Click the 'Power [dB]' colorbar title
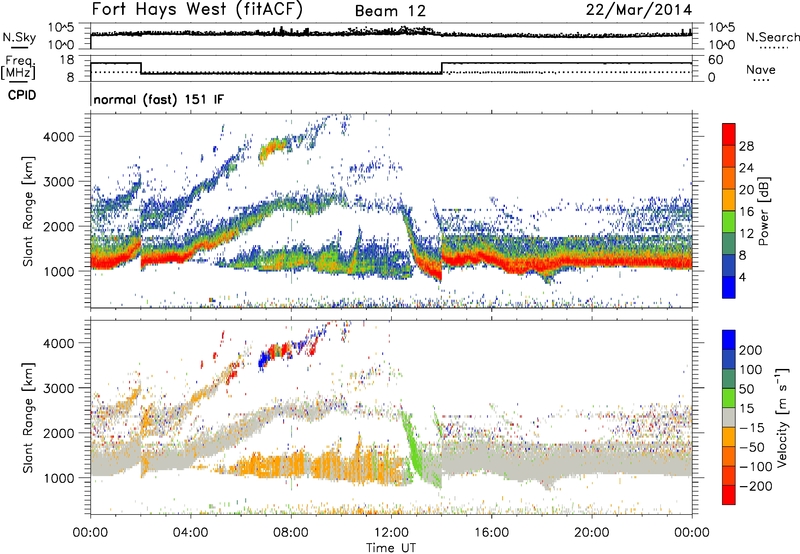 tap(763, 211)
